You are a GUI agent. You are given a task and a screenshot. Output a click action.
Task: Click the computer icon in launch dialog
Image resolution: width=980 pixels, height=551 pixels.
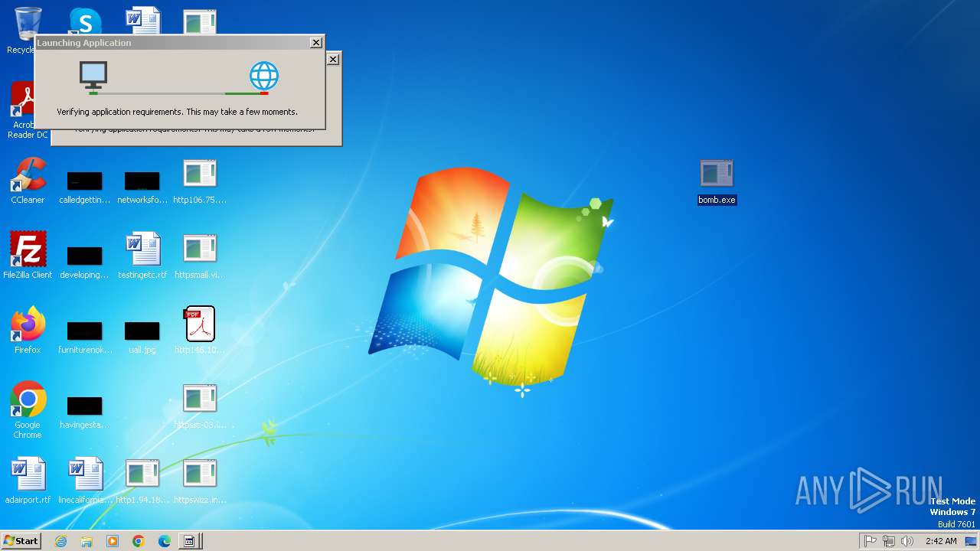pos(93,76)
